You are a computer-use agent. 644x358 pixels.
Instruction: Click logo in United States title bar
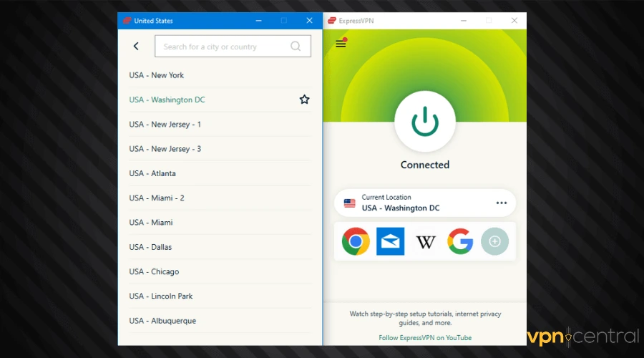point(127,21)
